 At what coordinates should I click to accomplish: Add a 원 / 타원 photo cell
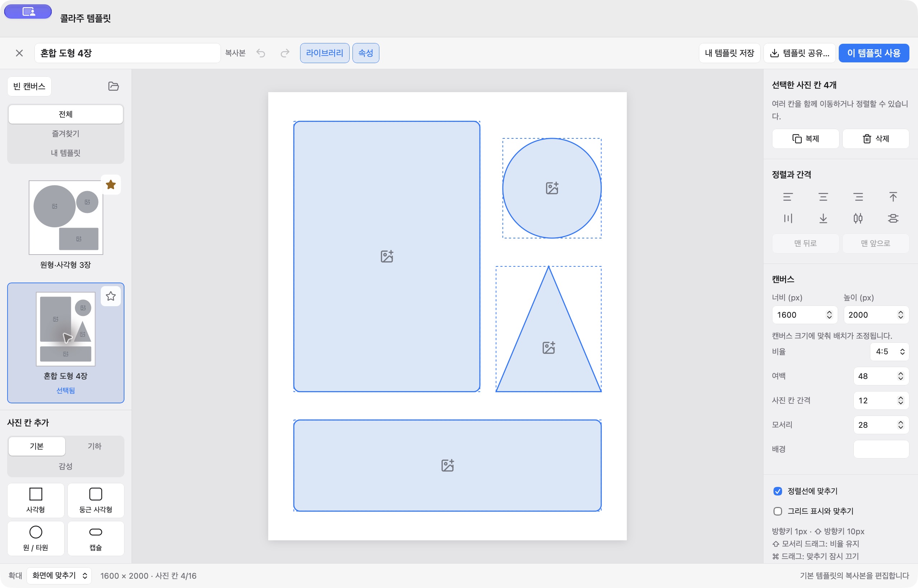coord(36,539)
